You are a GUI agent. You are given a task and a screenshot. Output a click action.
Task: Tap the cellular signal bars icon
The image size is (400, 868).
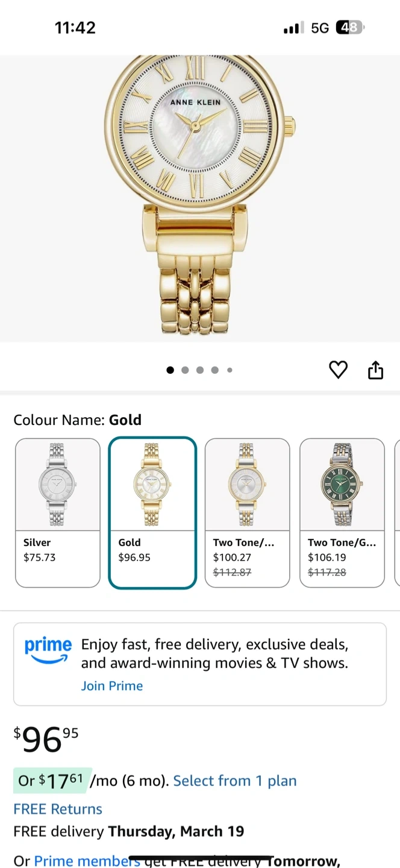coord(294,28)
